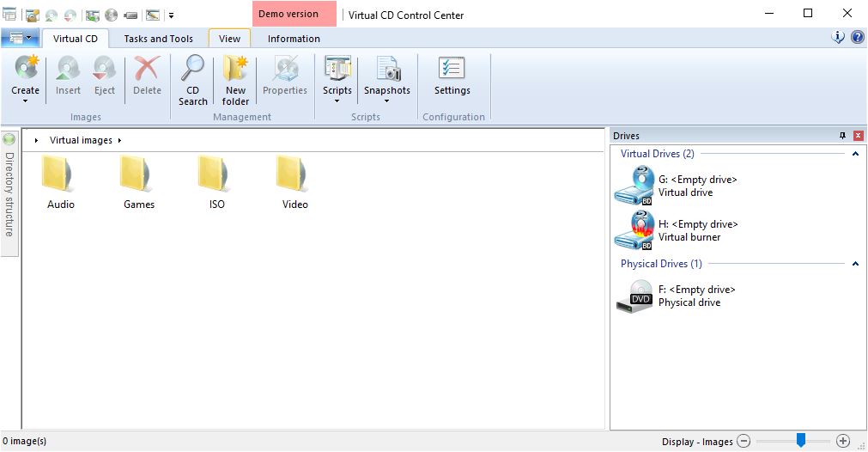
Task: Switch to the Virtual CD tab
Action: pos(76,39)
